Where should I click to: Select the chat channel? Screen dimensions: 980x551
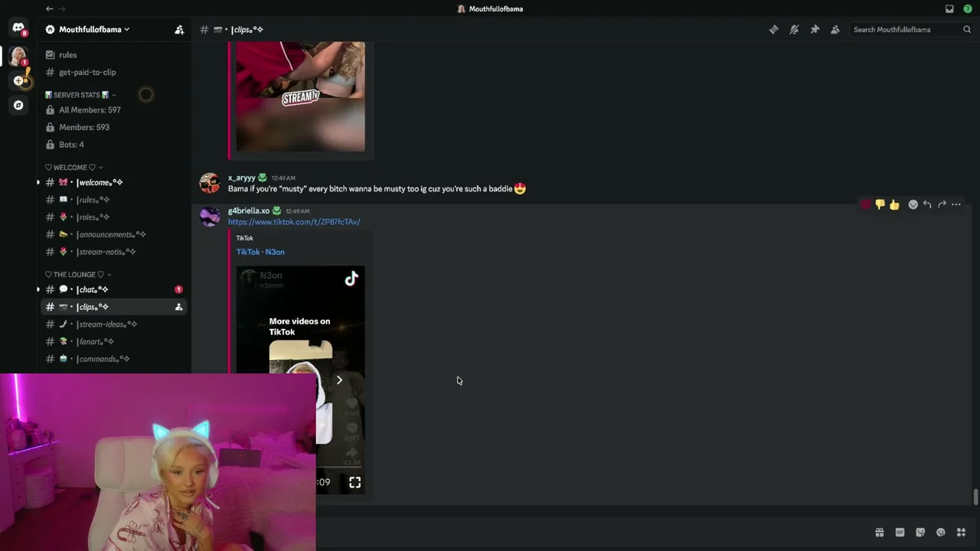pos(115,289)
